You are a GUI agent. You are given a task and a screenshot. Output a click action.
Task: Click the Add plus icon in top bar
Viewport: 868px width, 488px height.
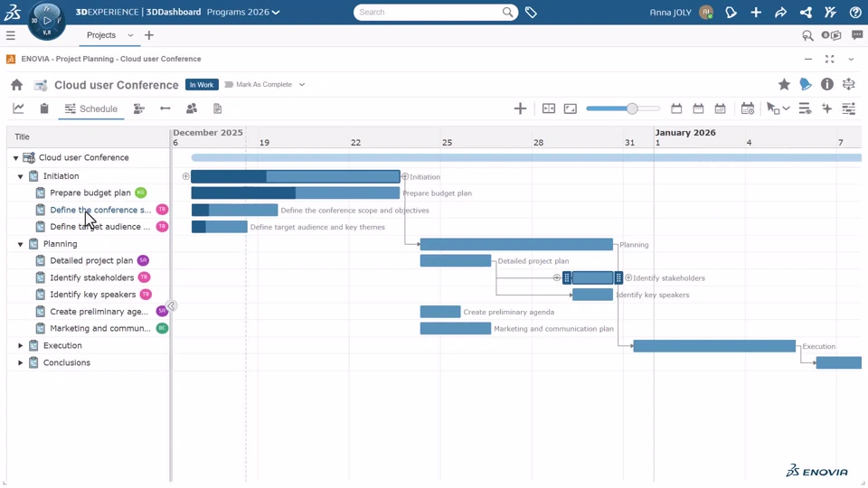(756, 12)
